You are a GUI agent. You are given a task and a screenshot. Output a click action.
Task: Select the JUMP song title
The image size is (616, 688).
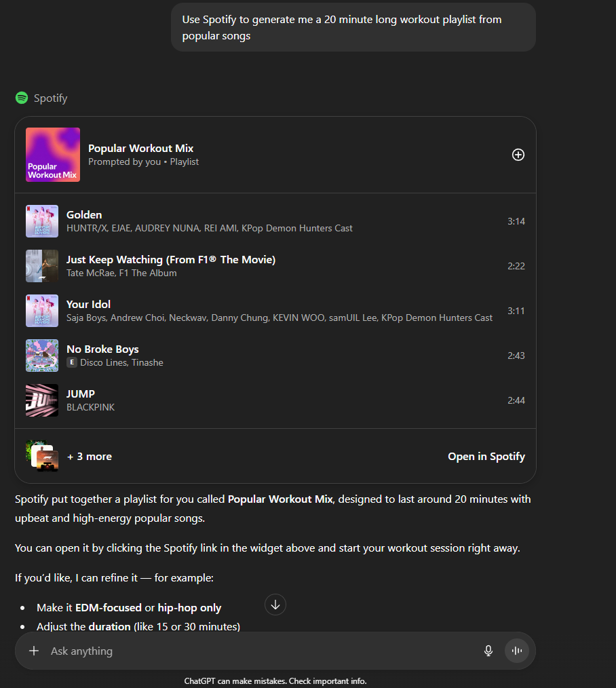click(81, 394)
